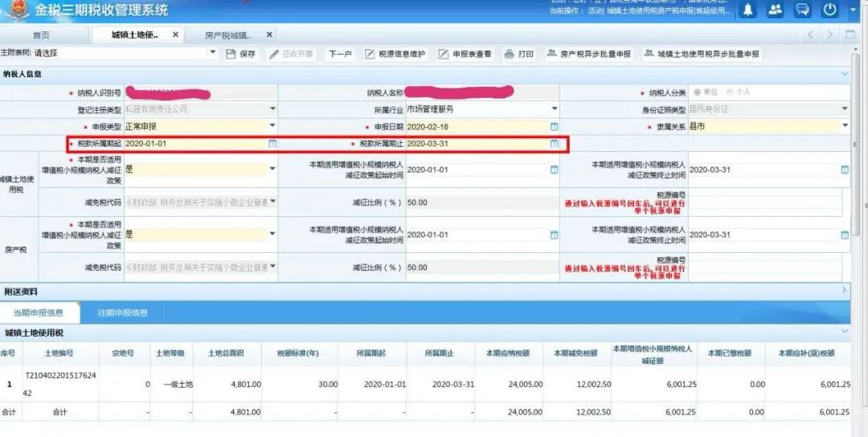This screenshot has width=868, height=437.
Task: Click the 保存 save button
Action: 241,54
